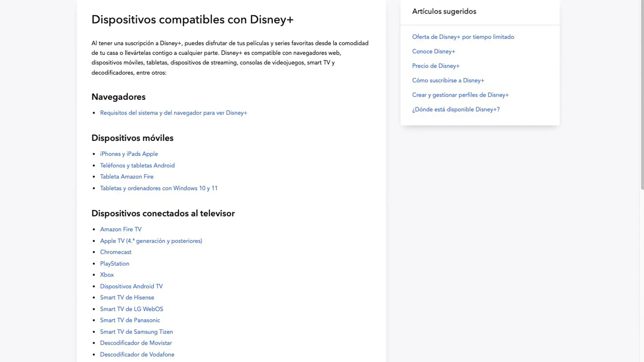Select ¿Dónde está disponible Disney+? link
The height and width of the screenshot is (362, 644).
456,110
